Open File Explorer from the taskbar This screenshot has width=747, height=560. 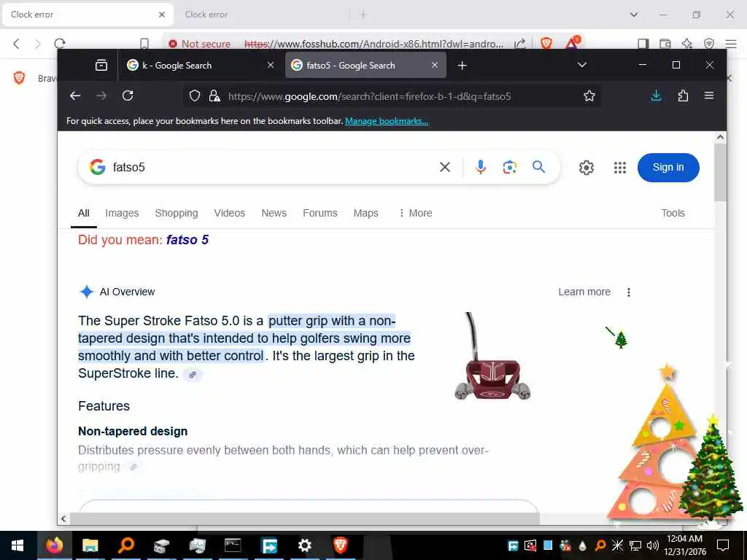tap(90, 545)
